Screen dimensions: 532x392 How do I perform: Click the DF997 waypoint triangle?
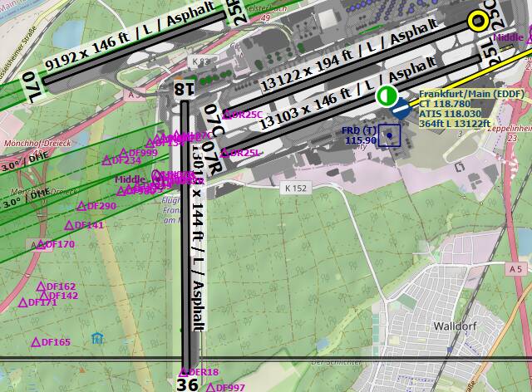[x=211, y=388]
